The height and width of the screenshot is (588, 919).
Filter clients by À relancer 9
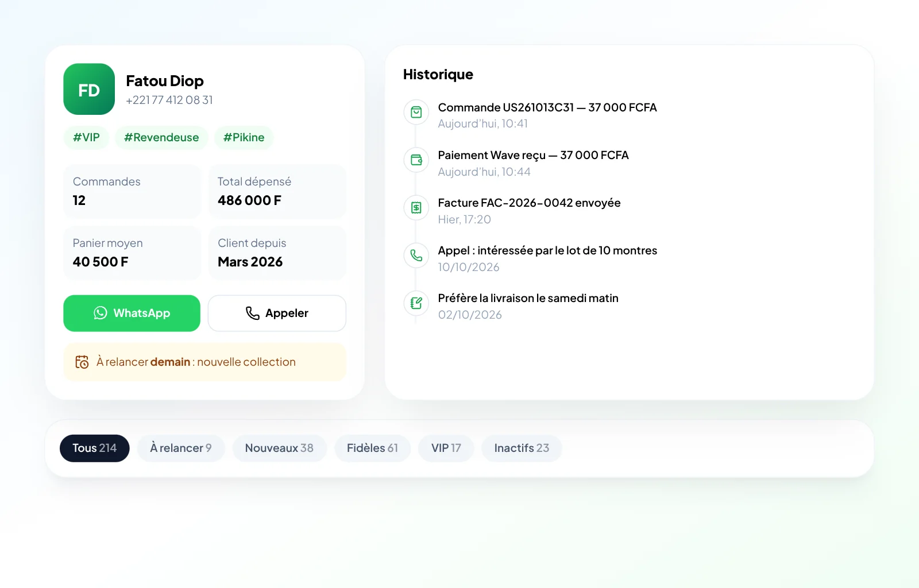[181, 448]
